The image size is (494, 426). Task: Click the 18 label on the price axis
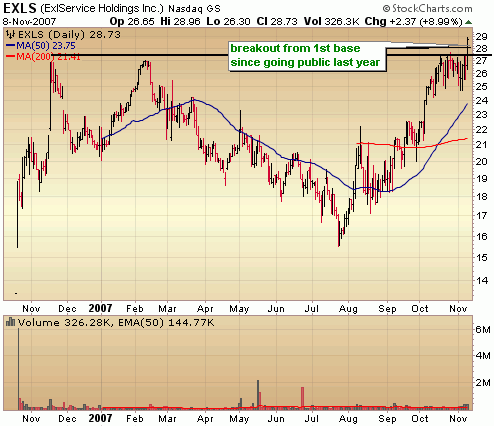(x=482, y=196)
